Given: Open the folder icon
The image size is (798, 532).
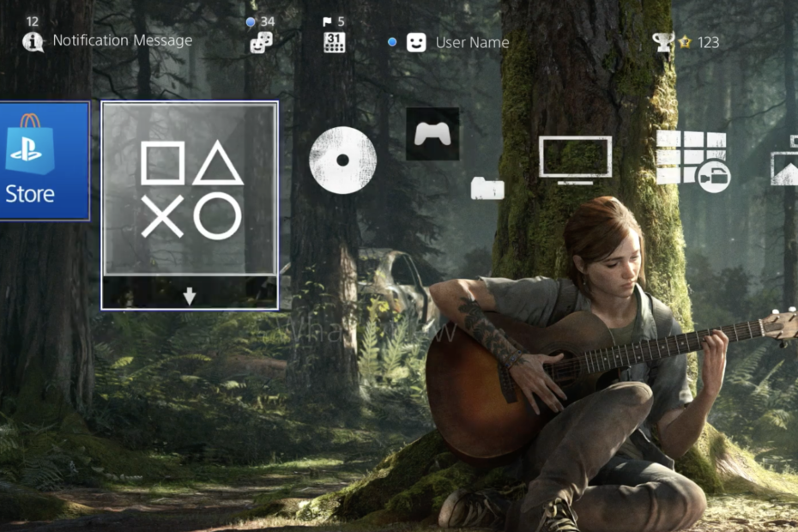Looking at the screenshot, I should coord(487,189).
